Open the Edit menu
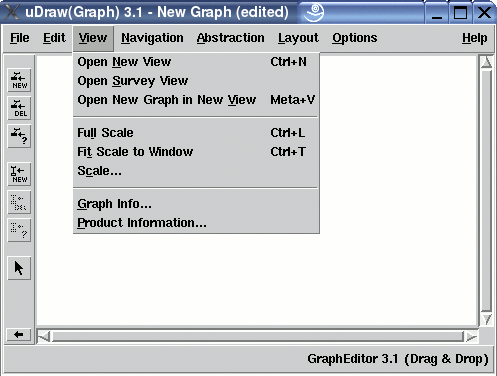Image resolution: width=497 pixels, height=376 pixels. (54, 38)
